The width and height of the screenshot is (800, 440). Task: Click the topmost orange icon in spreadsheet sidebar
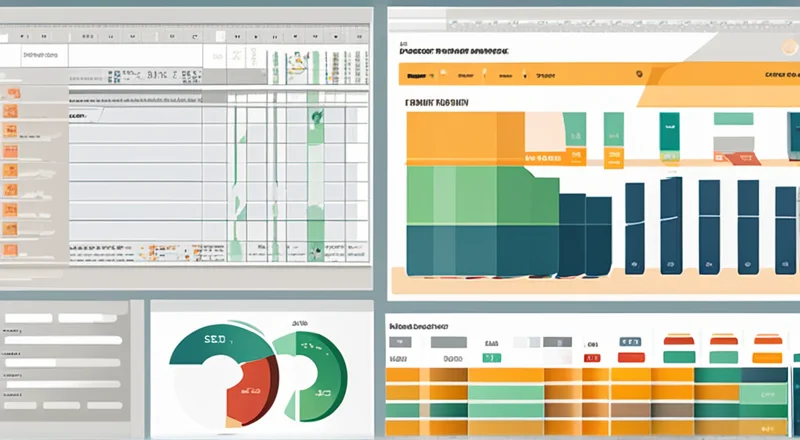(x=12, y=91)
